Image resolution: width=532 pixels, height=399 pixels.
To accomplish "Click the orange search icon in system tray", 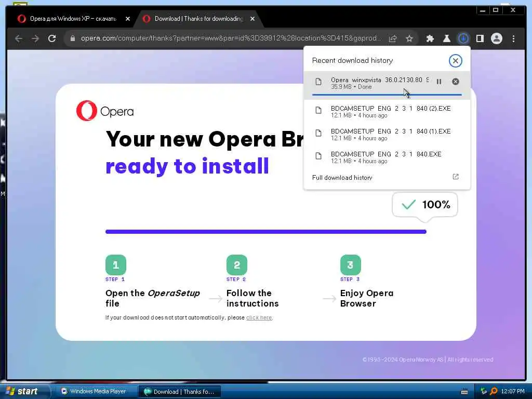I will pyautogui.click(x=494, y=391).
